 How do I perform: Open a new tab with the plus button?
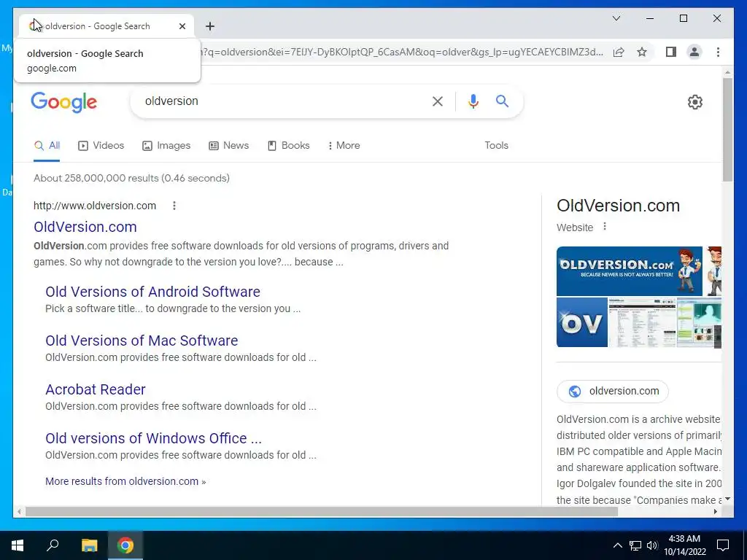click(x=210, y=26)
